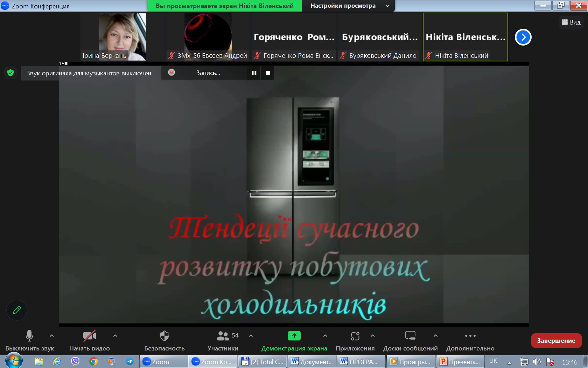Switch to Total Commander taskbar window
Viewport: 588px width, 368px height.
coord(262,361)
